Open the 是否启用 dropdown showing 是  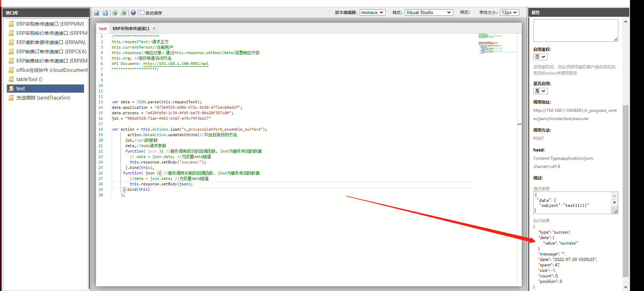(x=540, y=91)
